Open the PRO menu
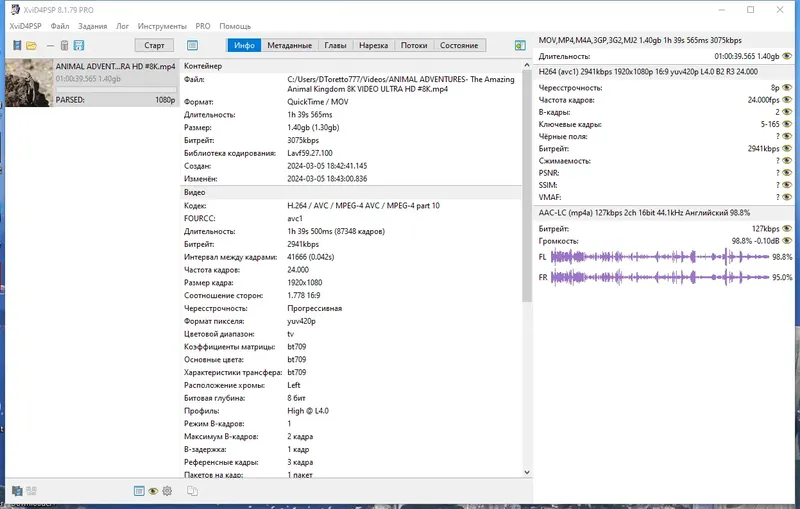 click(203, 26)
